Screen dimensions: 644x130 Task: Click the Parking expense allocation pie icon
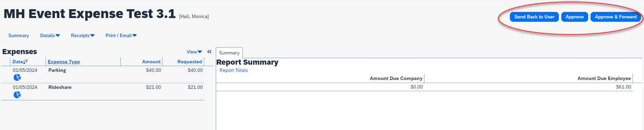click(17, 78)
